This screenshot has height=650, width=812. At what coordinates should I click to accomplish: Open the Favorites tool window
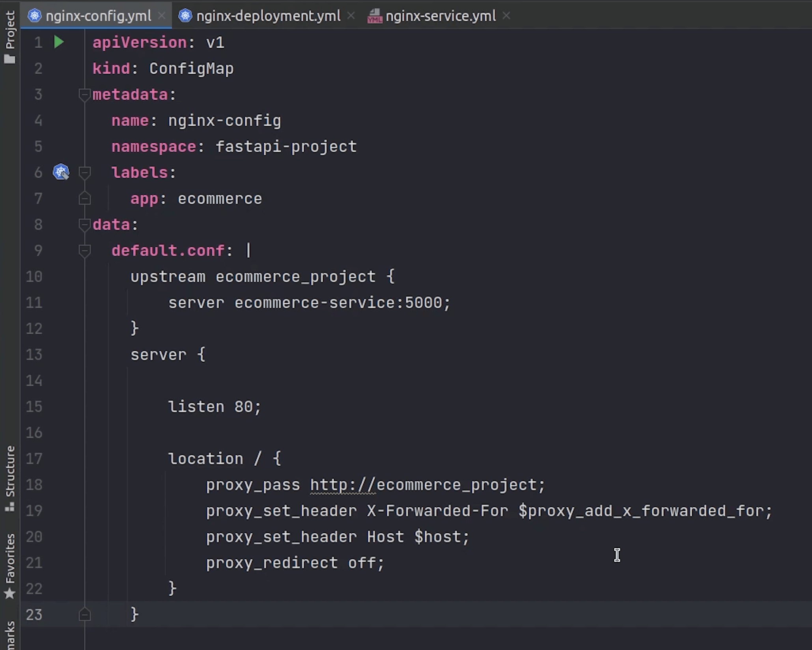(9, 566)
